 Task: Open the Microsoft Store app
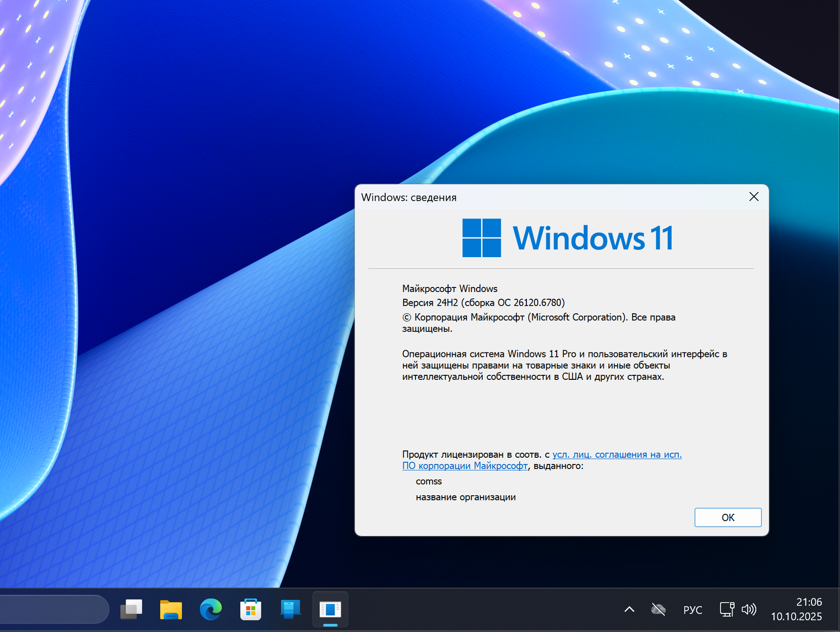click(250, 610)
